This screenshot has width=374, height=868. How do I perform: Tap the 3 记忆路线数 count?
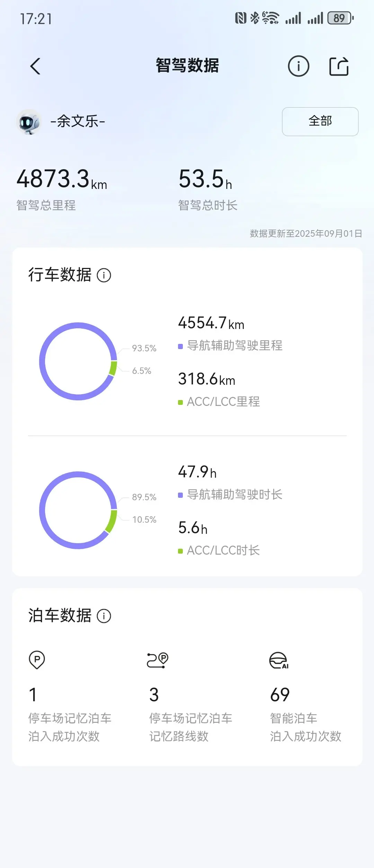pos(154,695)
